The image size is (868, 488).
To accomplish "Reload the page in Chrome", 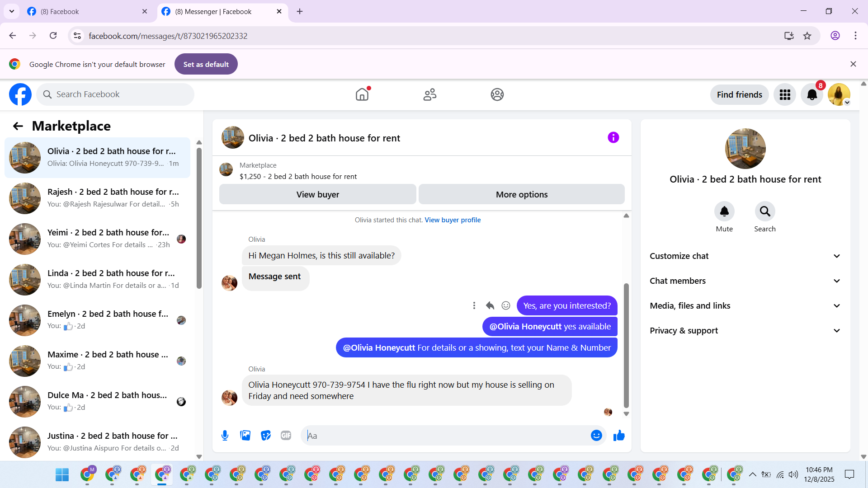I will pos(53,36).
